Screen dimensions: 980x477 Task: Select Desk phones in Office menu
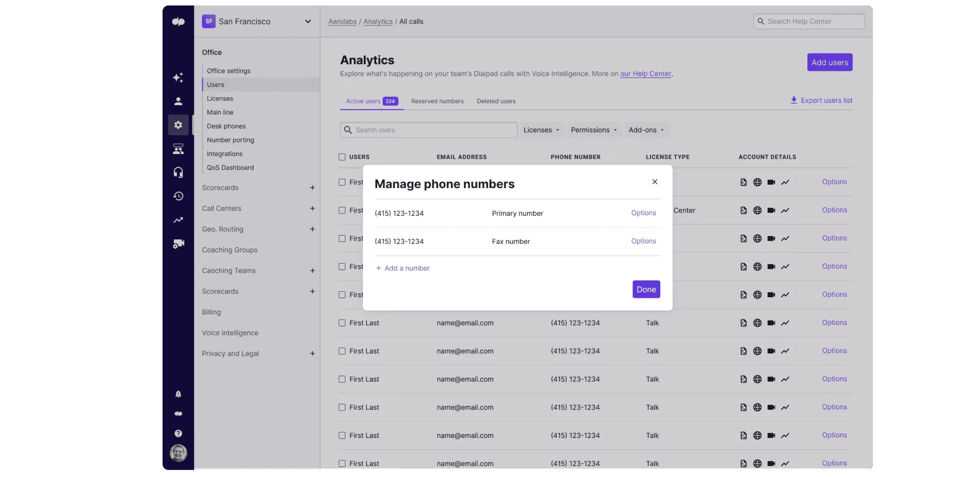coord(226,126)
